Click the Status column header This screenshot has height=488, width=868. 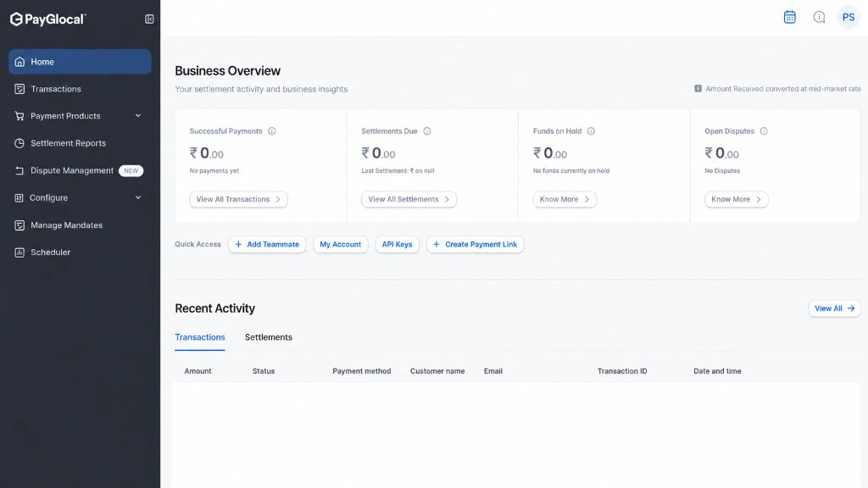(x=264, y=371)
